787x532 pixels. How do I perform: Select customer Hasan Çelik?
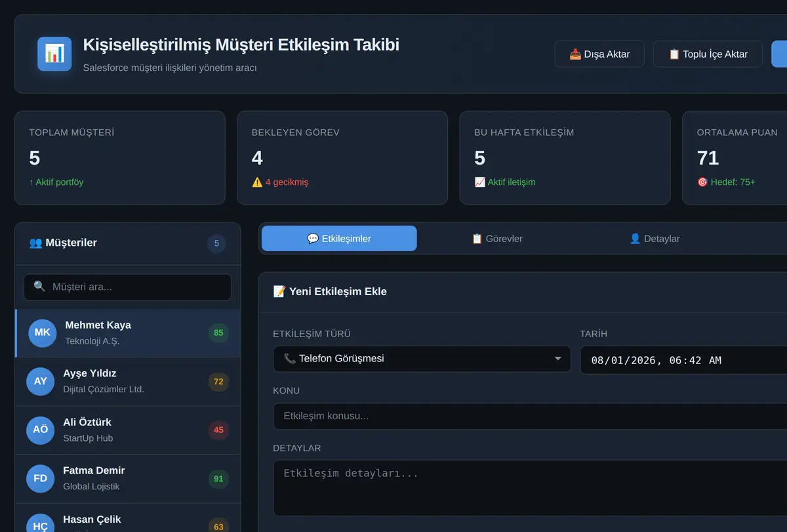(128, 518)
